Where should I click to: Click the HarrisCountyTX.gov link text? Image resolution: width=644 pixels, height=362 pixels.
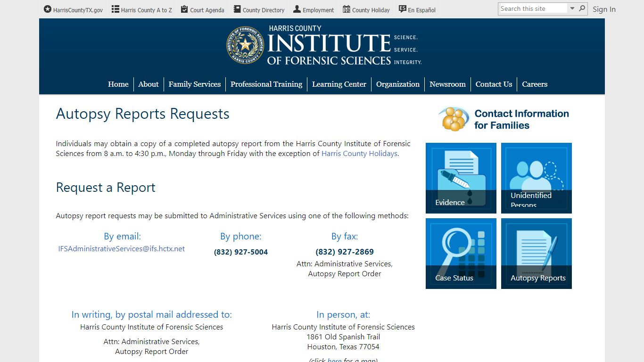click(78, 10)
